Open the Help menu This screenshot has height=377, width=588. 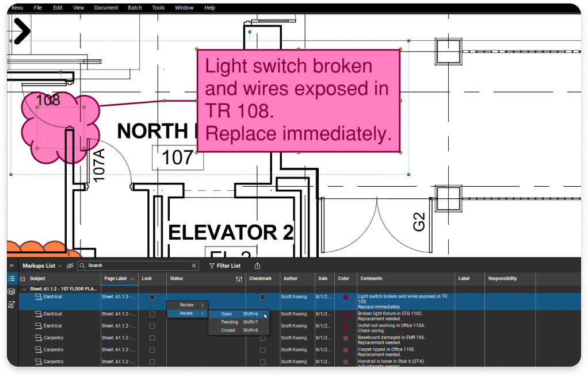(x=209, y=8)
